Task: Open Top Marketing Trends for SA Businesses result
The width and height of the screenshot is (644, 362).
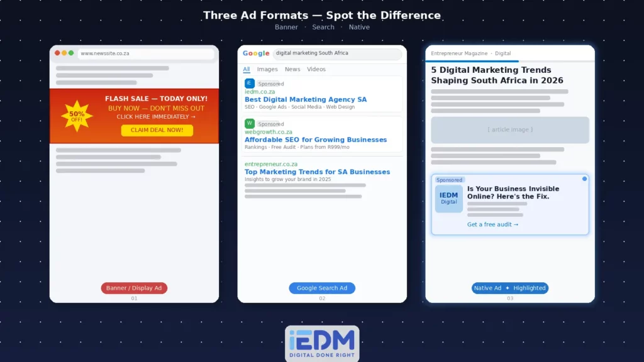Action: [x=318, y=172]
